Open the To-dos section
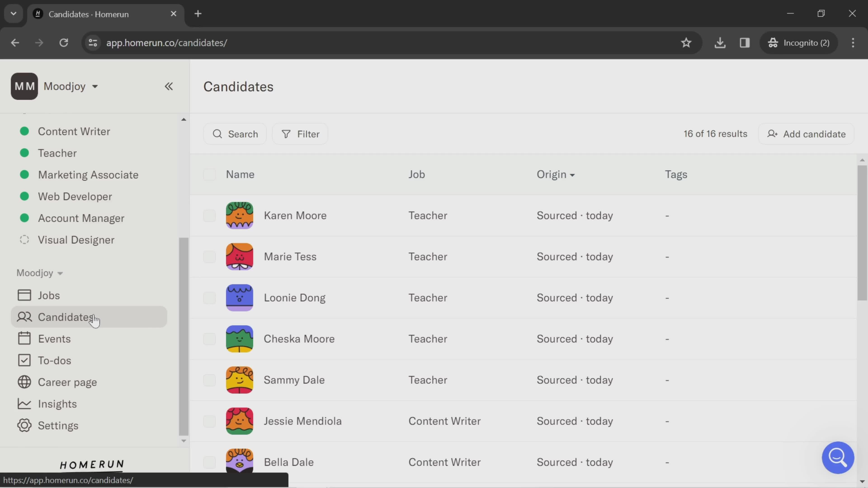Screen dimensions: 868x488 point(54,360)
